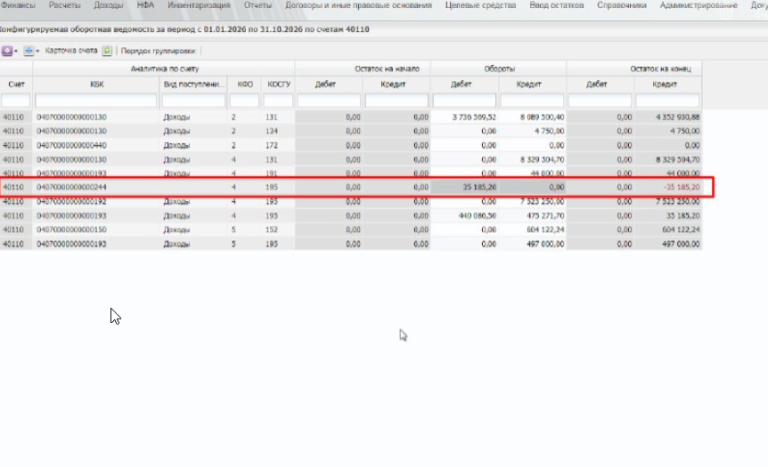This screenshot has width=768, height=467.
Task: Click the blue print icon in toolbar
Action: click(29, 51)
